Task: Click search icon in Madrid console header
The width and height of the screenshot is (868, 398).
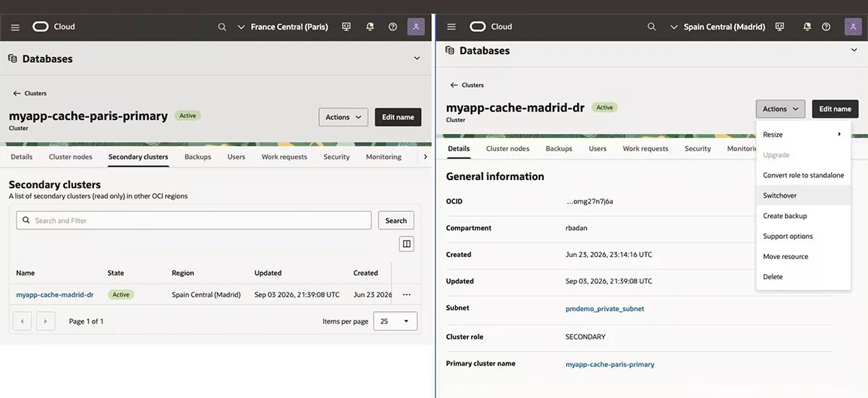Action: click(652, 27)
